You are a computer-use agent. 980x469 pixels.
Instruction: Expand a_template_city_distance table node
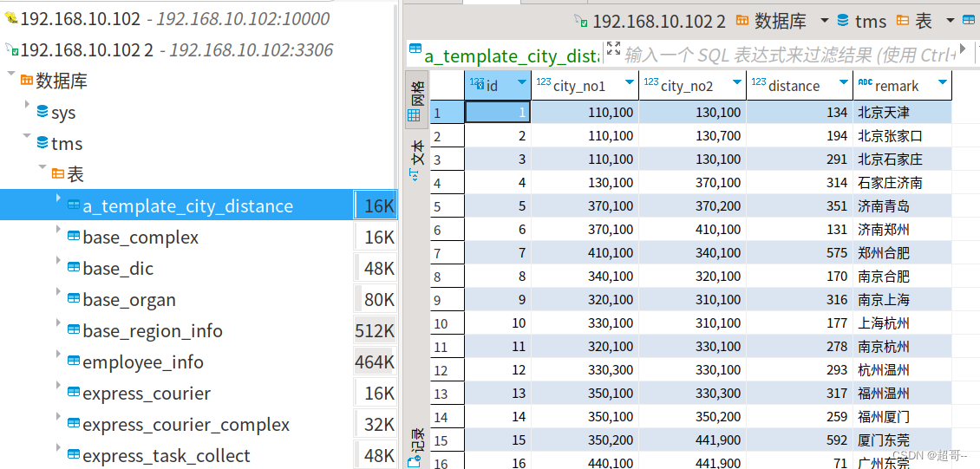58,198
